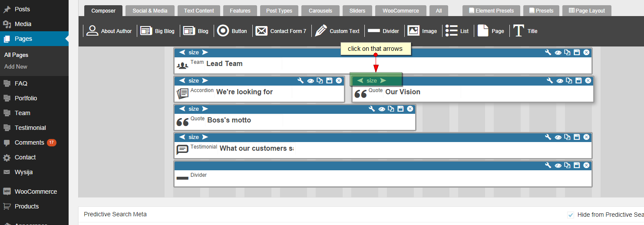The width and height of the screenshot is (644, 225).
Task: Add a Contact Form 7 element
Action: (281, 31)
